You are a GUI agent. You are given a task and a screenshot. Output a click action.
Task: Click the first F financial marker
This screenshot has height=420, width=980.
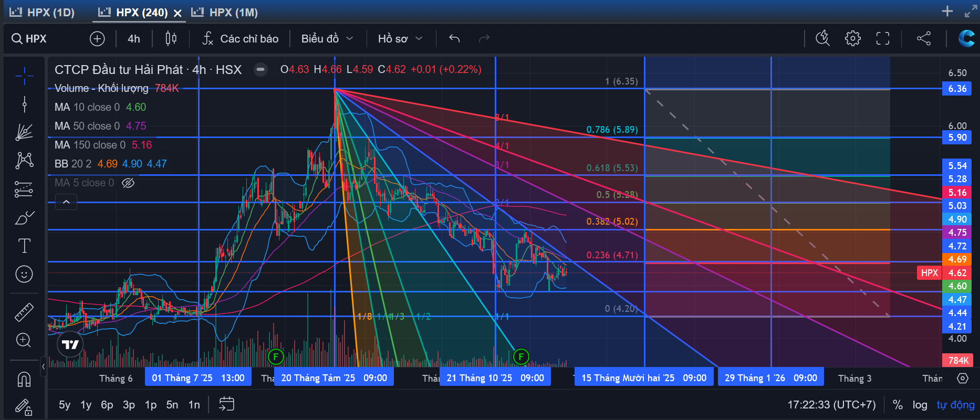276,357
